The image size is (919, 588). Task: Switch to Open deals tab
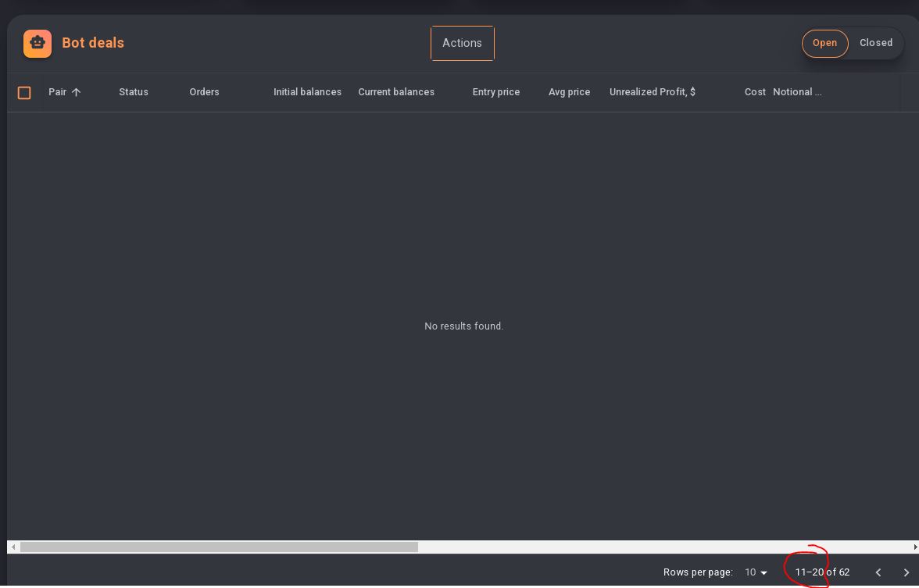(x=824, y=44)
